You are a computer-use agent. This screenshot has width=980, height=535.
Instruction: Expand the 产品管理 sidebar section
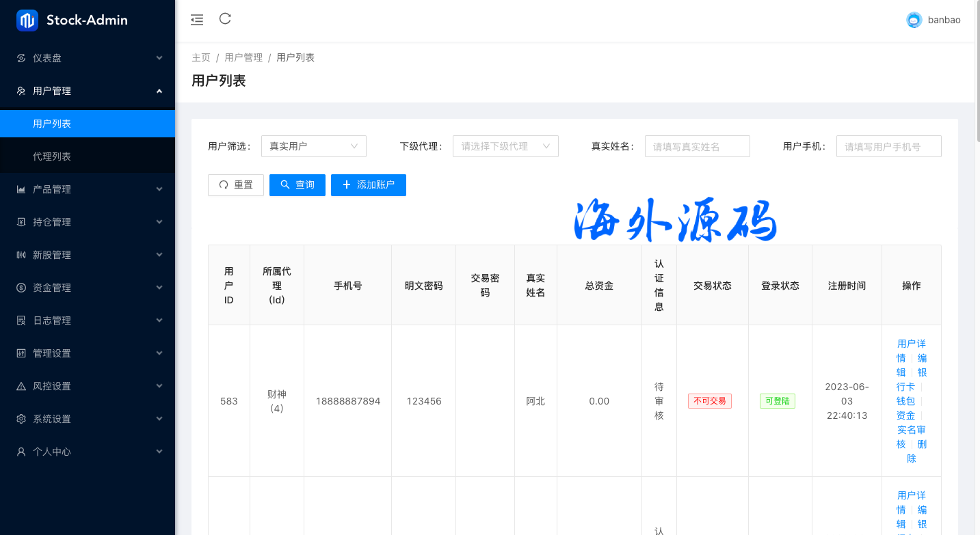point(88,189)
